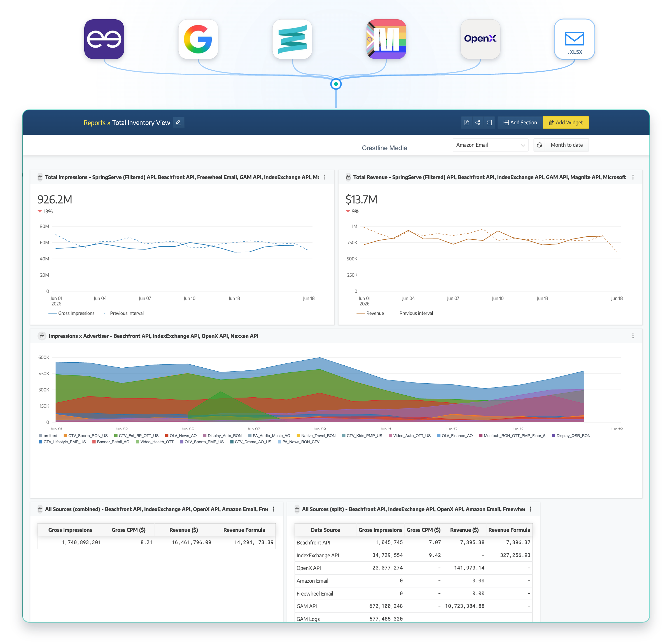Open All Sources (split) widget kebab menu

click(530, 509)
